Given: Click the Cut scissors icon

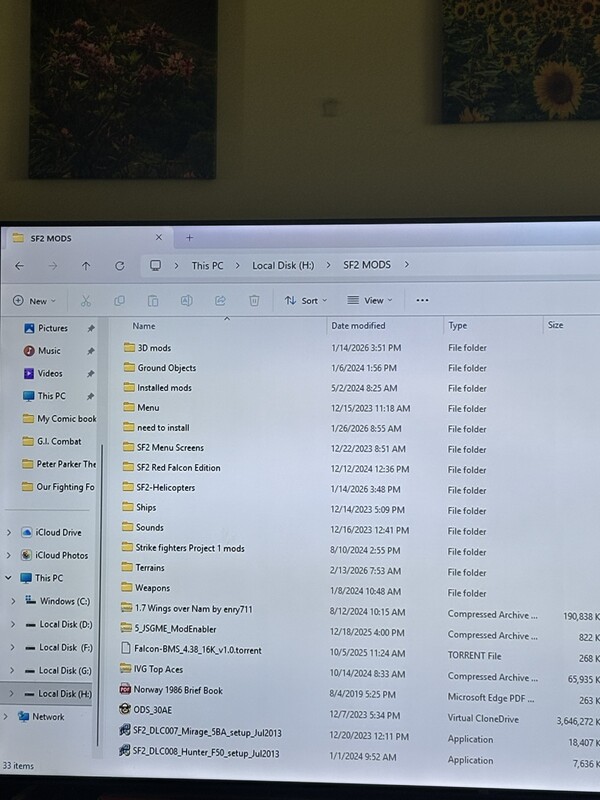Looking at the screenshot, I should click(86, 301).
